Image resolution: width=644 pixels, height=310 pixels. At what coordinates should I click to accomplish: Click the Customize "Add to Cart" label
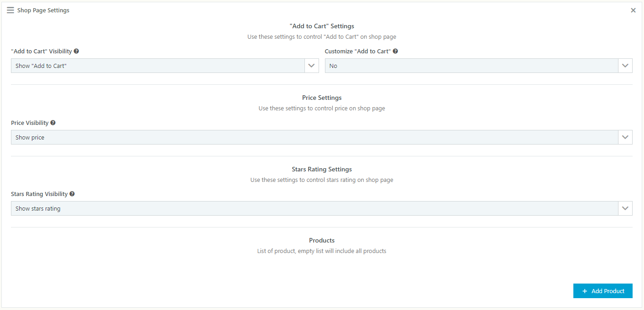point(358,52)
